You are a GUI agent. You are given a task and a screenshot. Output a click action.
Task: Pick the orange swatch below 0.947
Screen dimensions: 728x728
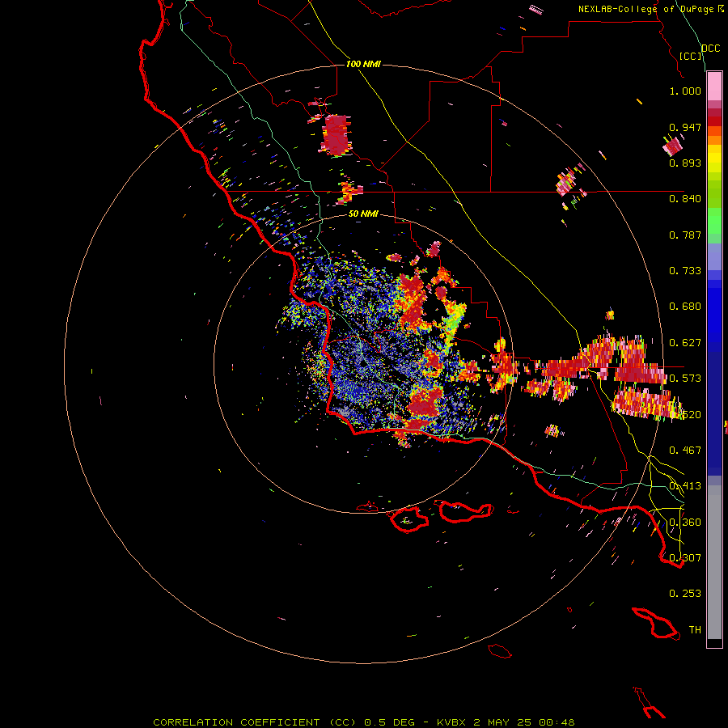click(x=714, y=140)
